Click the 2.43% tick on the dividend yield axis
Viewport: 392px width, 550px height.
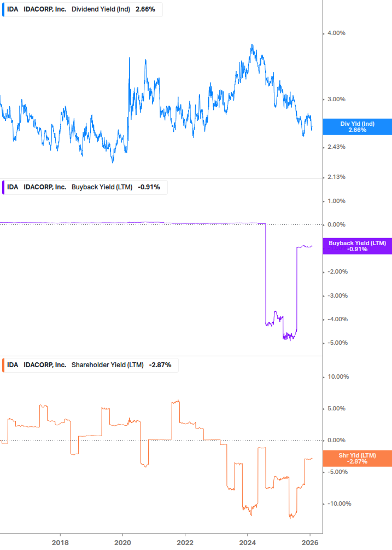336,147
